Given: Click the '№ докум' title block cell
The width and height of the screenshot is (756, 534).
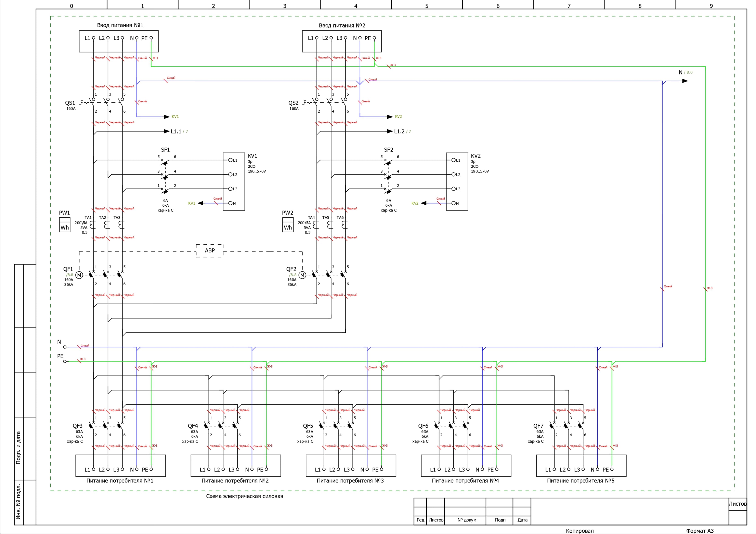Looking at the screenshot, I should click(x=467, y=520).
